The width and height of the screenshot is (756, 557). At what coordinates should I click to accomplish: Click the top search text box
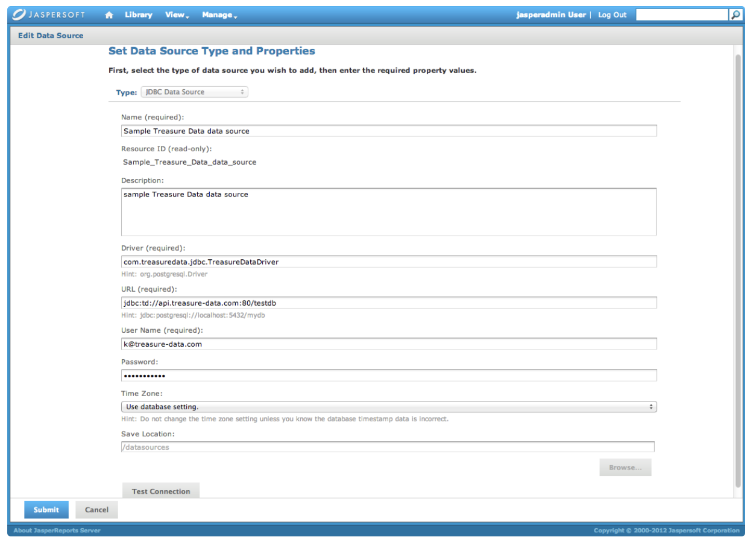point(682,15)
